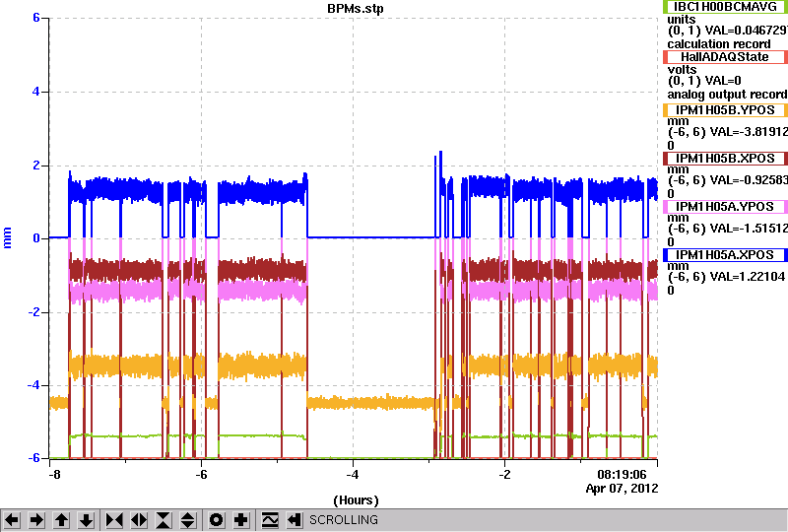Click the 'analog output record' legend text
788x532 pixels.
coord(727,95)
